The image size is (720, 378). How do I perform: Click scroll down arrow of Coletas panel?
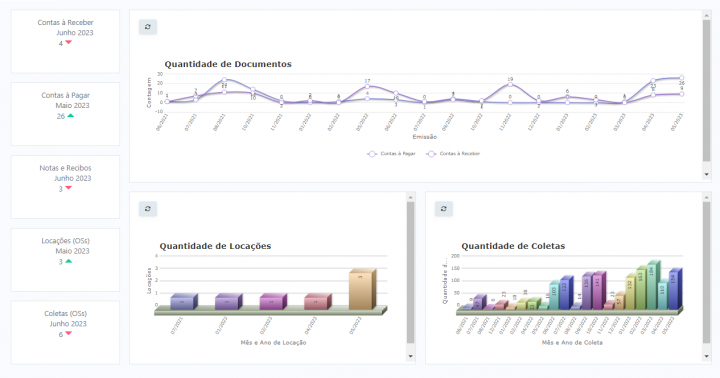tap(706, 356)
